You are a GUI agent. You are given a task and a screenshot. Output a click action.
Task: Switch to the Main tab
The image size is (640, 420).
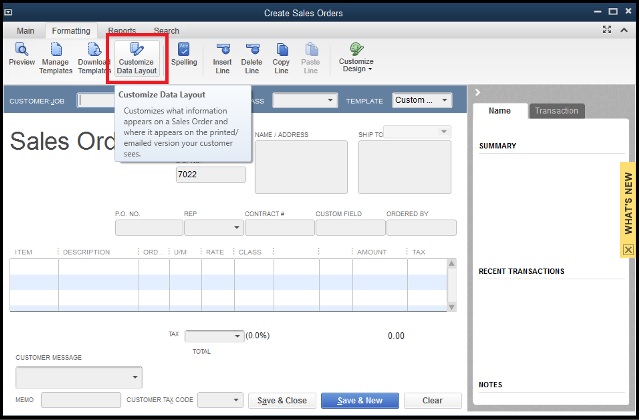pos(25,31)
